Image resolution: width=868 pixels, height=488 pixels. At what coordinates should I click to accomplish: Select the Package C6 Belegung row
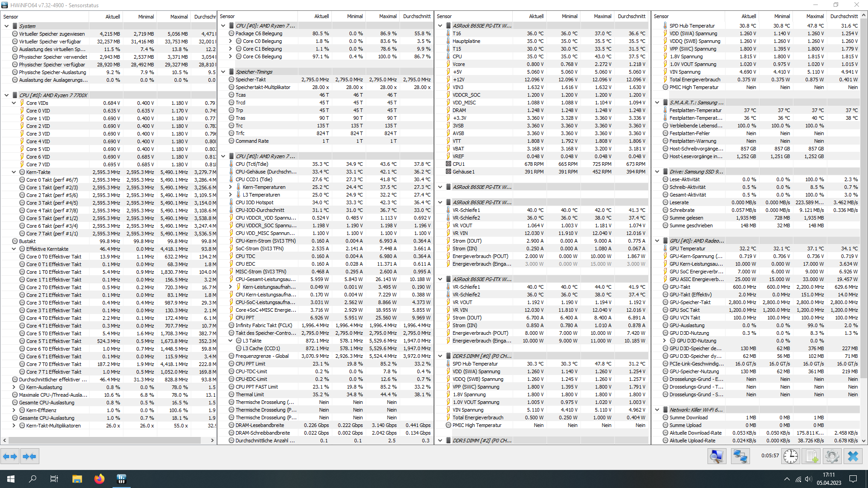point(259,33)
